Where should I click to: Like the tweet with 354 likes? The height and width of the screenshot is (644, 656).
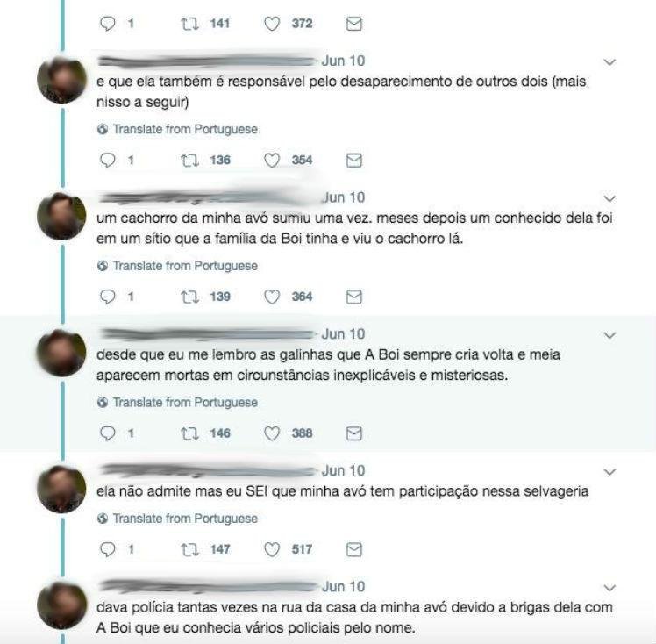[x=272, y=161]
